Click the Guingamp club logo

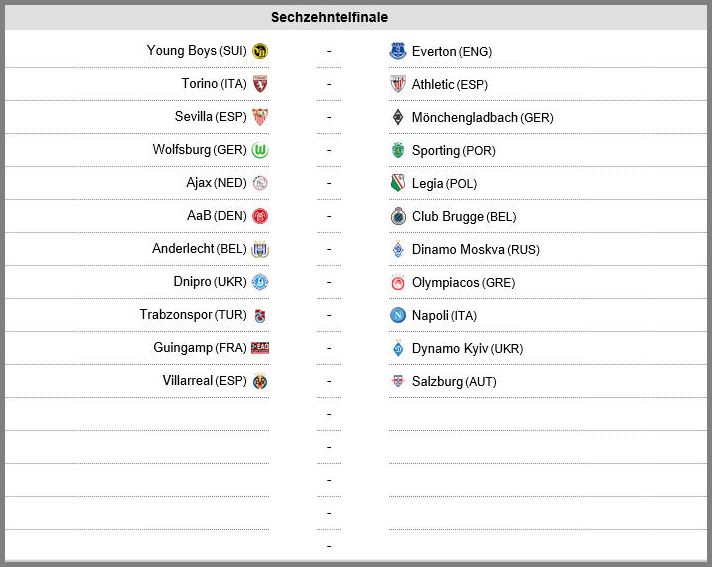click(x=260, y=348)
